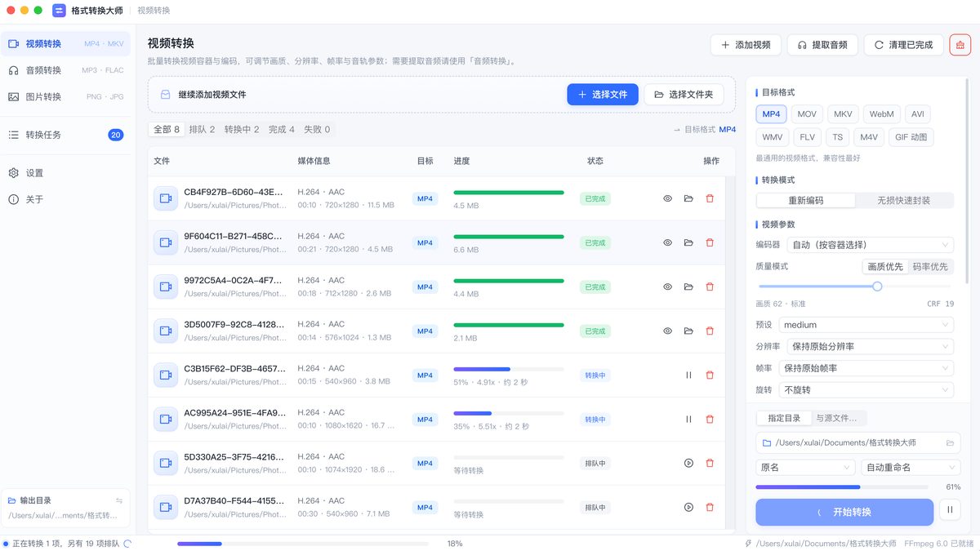The width and height of the screenshot is (980, 551).
Task: Click the Select Folder button
Action: pyautogui.click(x=684, y=95)
